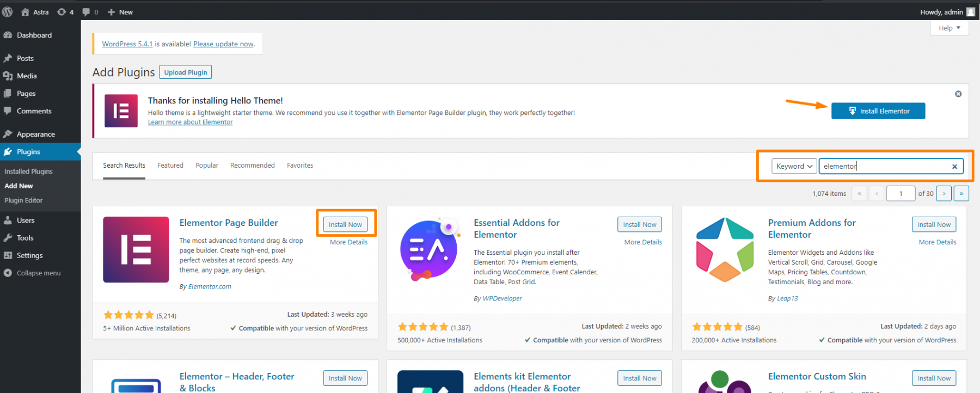The height and width of the screenshot is (393, 980).
Task: Go to Installed Plugins submenu
Action: [28, 171]
